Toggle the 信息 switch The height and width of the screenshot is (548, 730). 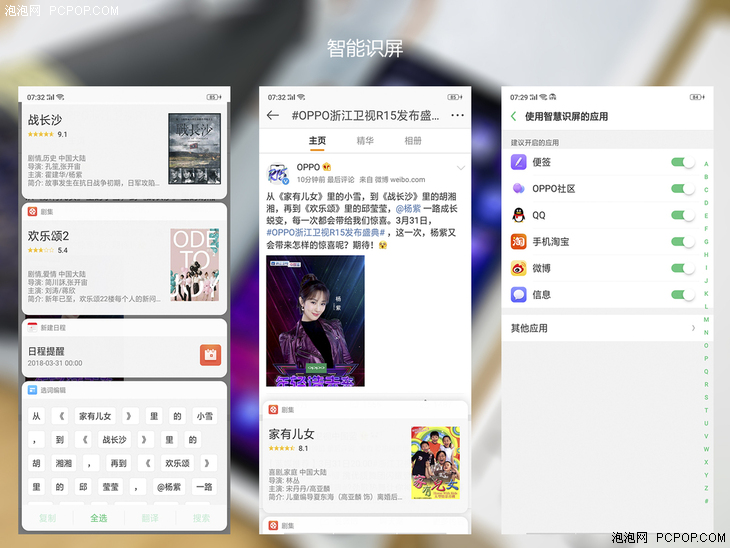683,295
